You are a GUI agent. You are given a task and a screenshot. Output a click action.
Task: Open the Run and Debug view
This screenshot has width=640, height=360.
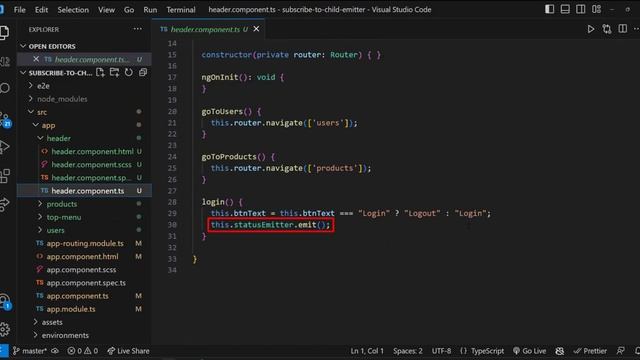[x=4, y=147]
